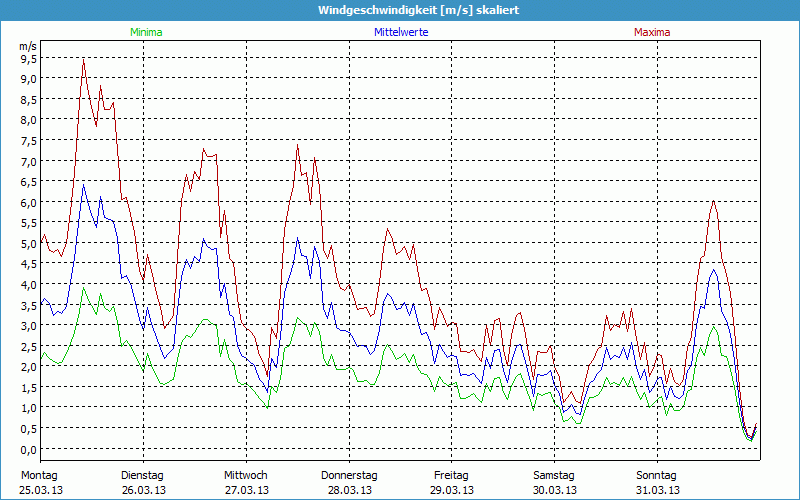Click the date 31.03.13
This screenshot has width=800, height=500.
[x=658, y=490]
